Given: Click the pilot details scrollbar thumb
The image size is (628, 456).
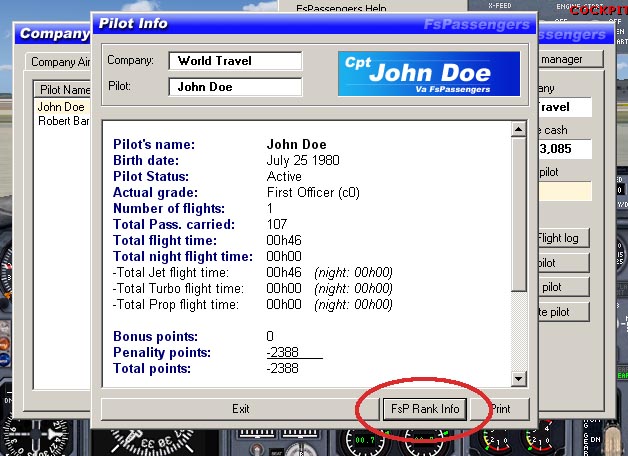Looking at the screenshot, I should (x=518, y=214).
